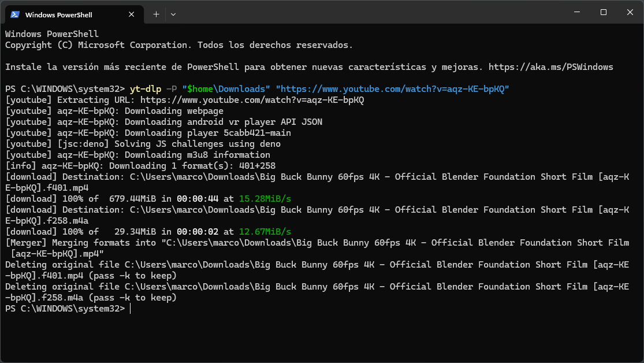Click the -P option flag
Image resolution: width=644 pixels, height=363 pixels.
pyautogui.click(x=172, y=89)
